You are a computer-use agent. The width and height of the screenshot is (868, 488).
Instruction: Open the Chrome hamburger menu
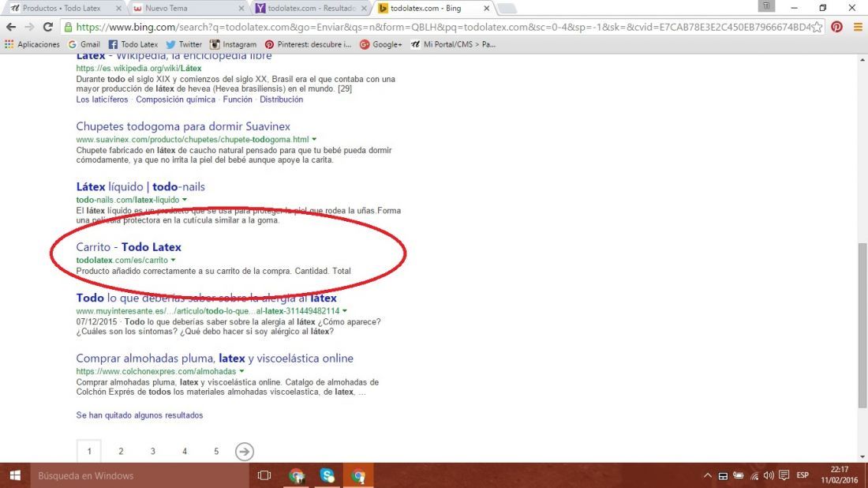858,27
